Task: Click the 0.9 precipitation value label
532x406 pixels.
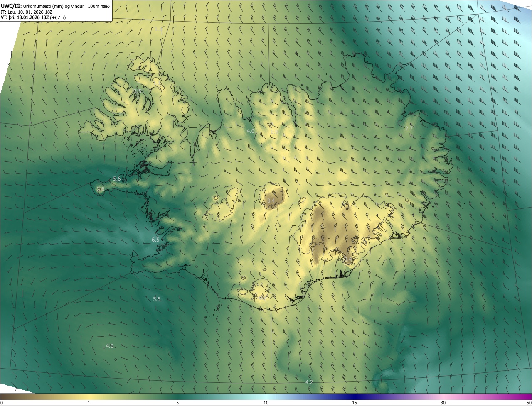Action: click(x=274, y=131)
